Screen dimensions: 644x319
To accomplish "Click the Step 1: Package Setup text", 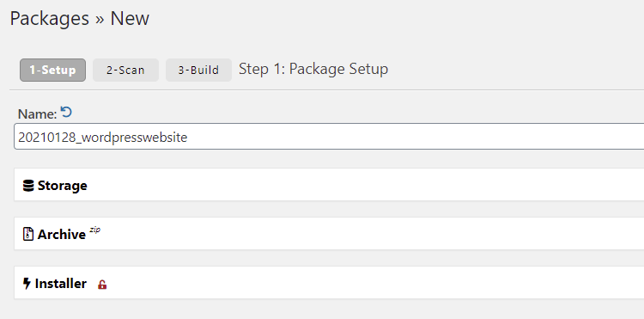I will tap(313, 69).
